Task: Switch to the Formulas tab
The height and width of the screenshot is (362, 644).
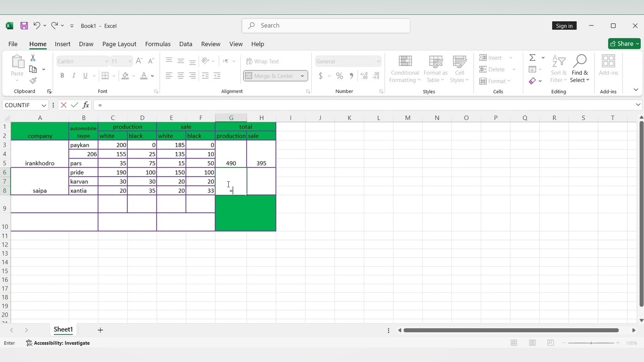Action: (158, 44)
